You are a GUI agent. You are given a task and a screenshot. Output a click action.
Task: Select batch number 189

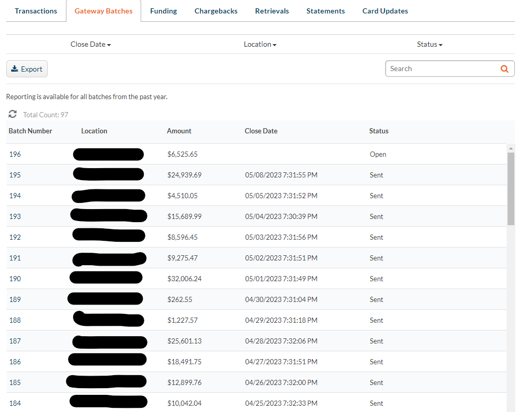[x=15, y=299]
